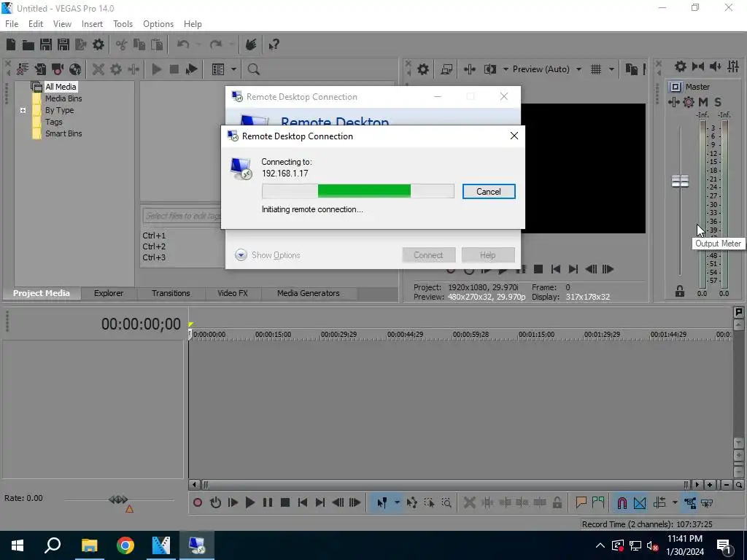
Task: Open the Overlays grid dropdown arrow
Action: click(x=611, y=69)
